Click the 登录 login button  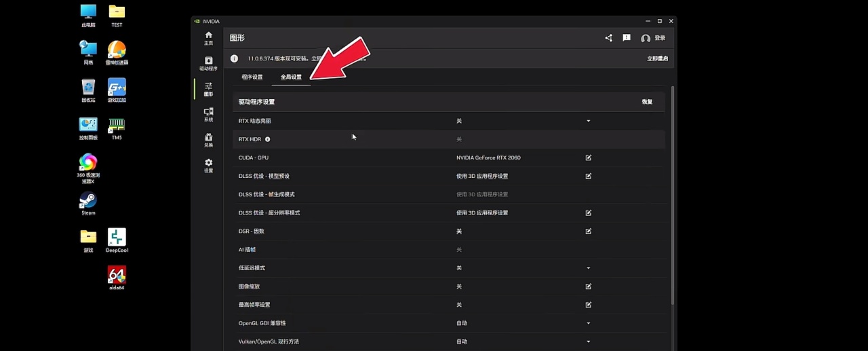[x=653, y=38]
